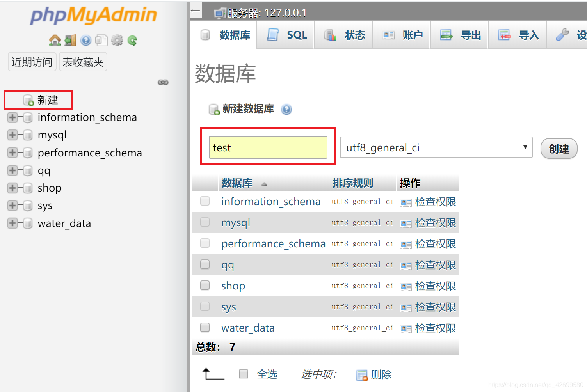Switch to the SQL tab

coord(286,35)
